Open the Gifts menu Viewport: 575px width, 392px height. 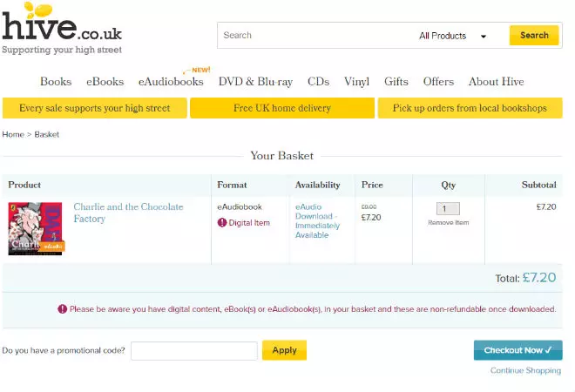(x=396, y=81)
